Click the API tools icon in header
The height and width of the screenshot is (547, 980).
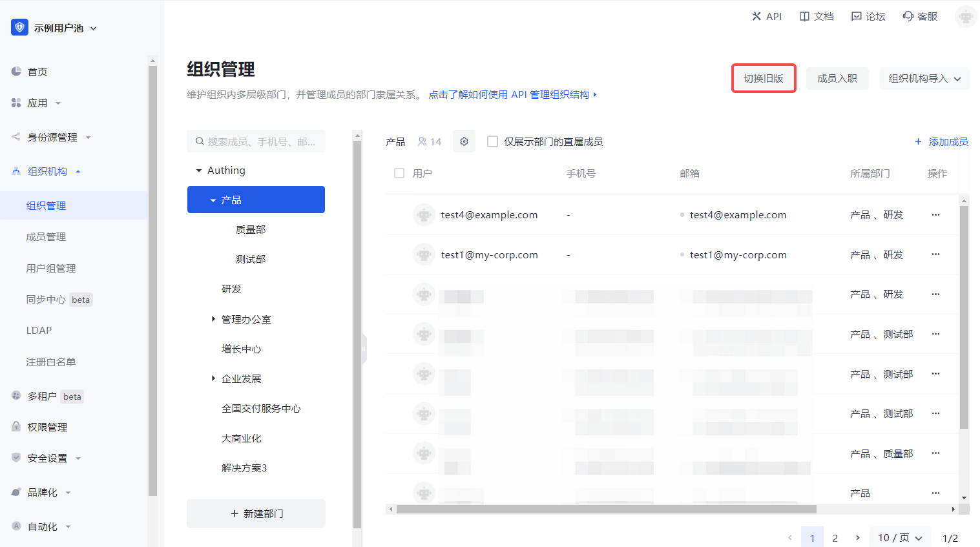click(756, 16)
